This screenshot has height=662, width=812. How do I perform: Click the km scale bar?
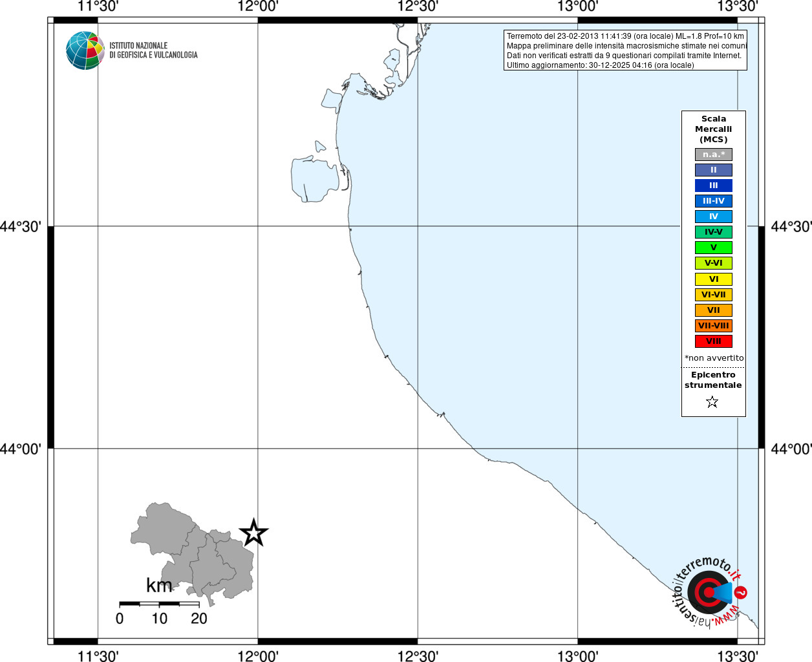[159, 604]
